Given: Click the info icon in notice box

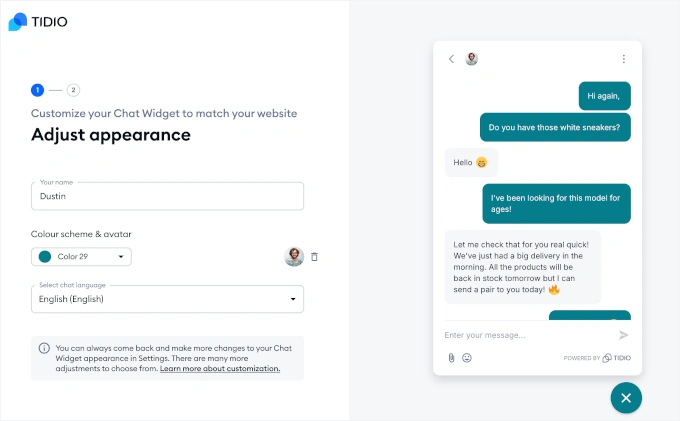Looking at the screenshot, I should point(44,348).
